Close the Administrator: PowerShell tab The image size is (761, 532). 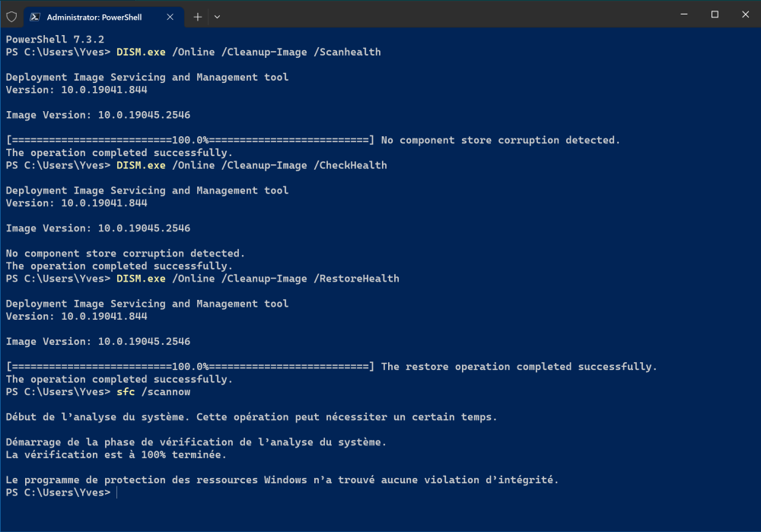[170, 17]
